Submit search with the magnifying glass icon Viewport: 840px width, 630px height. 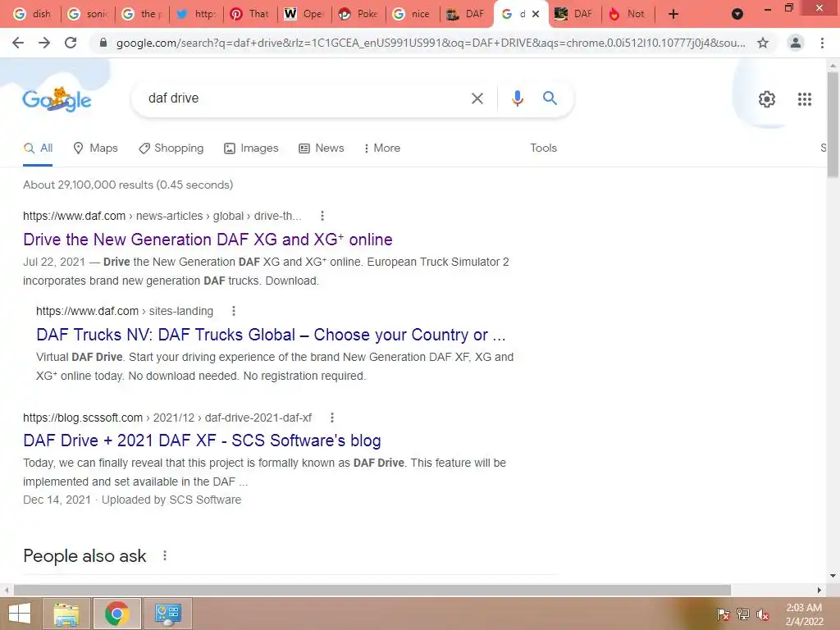pos(550,98)
